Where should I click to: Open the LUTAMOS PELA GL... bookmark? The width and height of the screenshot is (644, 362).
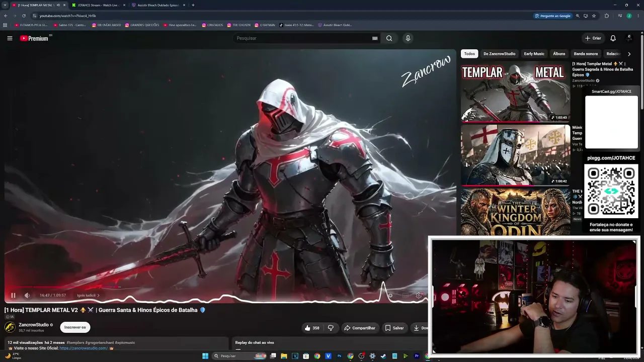click(31, 25)
